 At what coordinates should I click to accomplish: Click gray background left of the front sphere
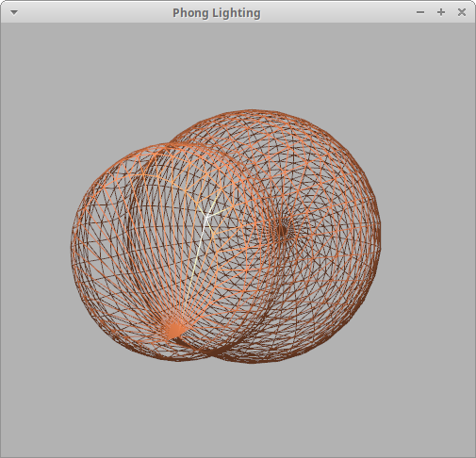(35, 252)
